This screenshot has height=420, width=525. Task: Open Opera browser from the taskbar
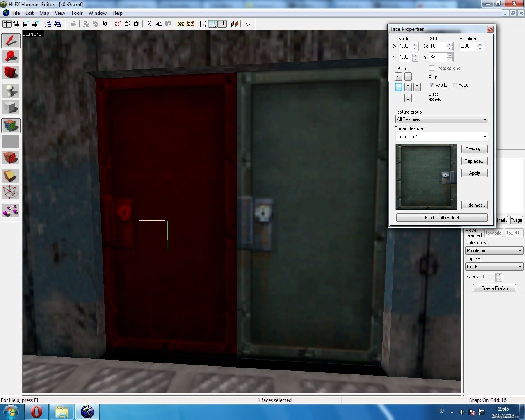point(37,411)
